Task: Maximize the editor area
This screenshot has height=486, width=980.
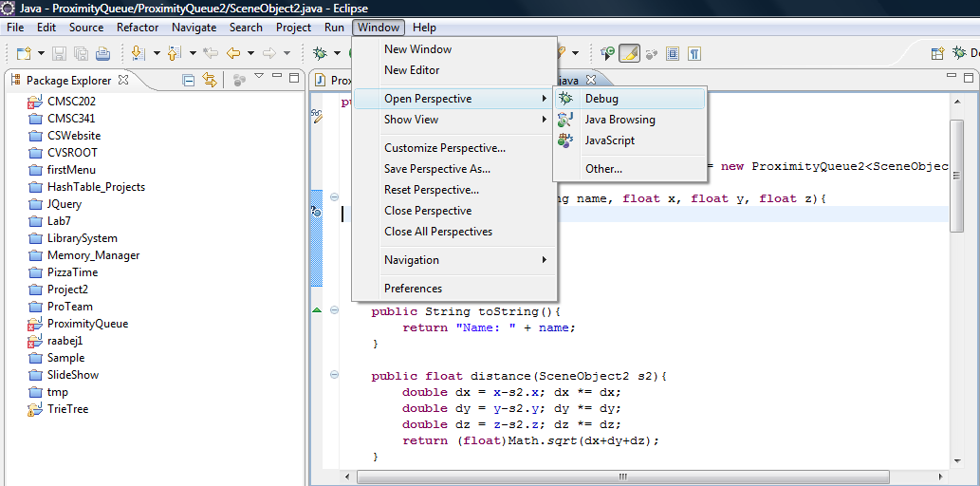Action: tap(969, 78)
